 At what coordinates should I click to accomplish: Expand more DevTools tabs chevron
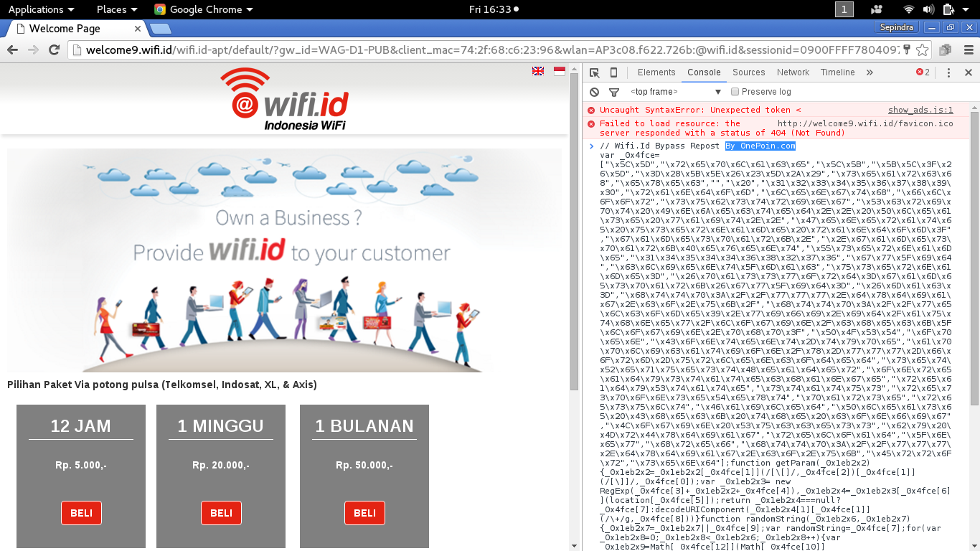click(x=870, y=72)
